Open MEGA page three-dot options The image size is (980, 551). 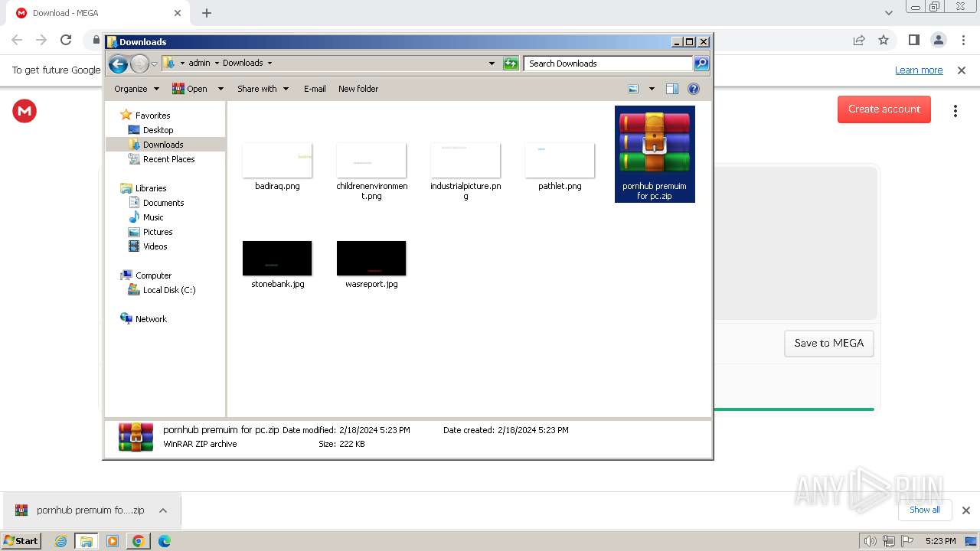(x=955, y=111)
